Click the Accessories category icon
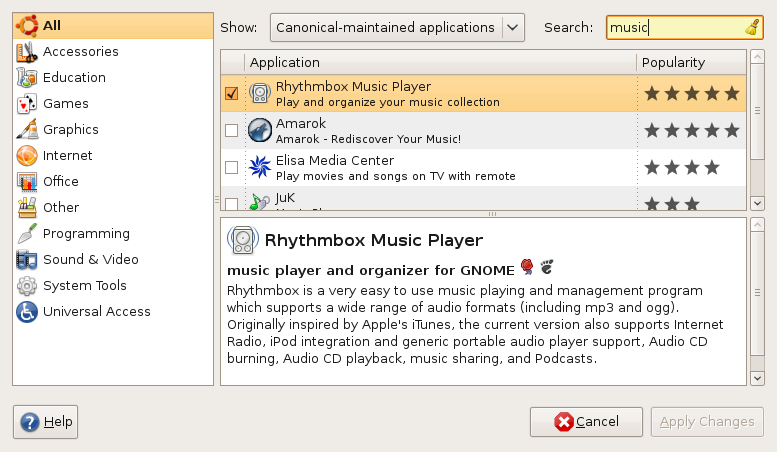Image resolution: width=777 pixels, height=452 pixels. coord(27,52)
